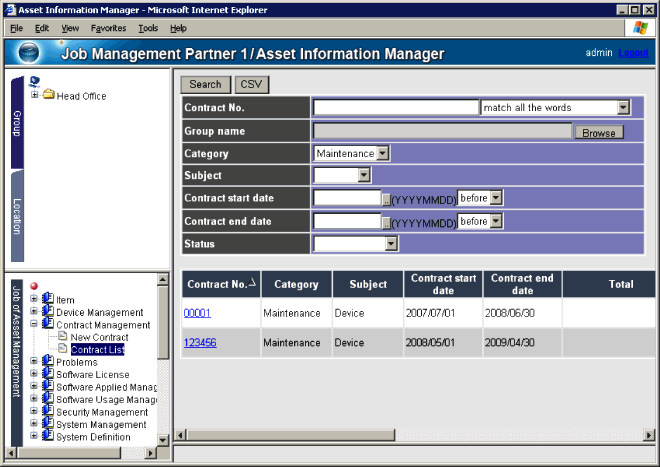The image size is (660, 467).
Task: Expand the Head Office tree node
Action: click(x=35, y=96)
